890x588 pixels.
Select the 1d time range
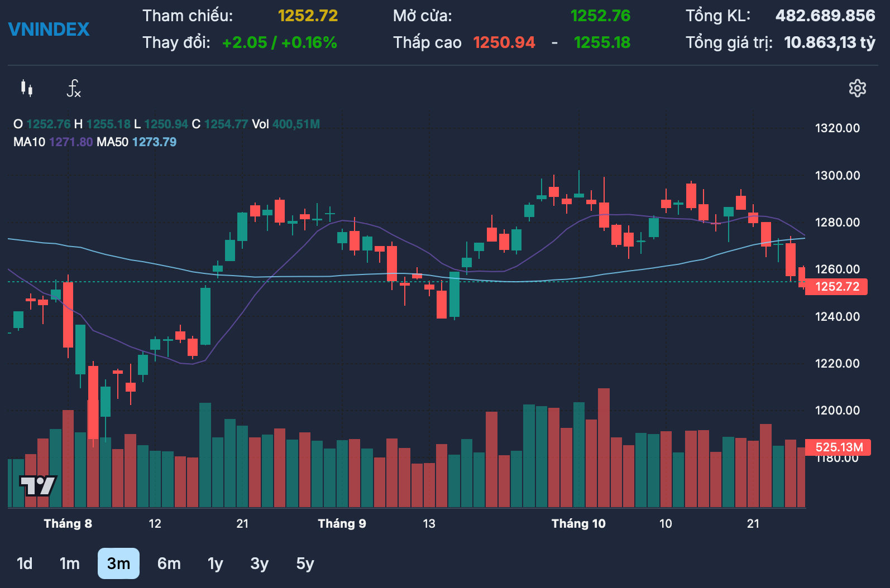25,563
